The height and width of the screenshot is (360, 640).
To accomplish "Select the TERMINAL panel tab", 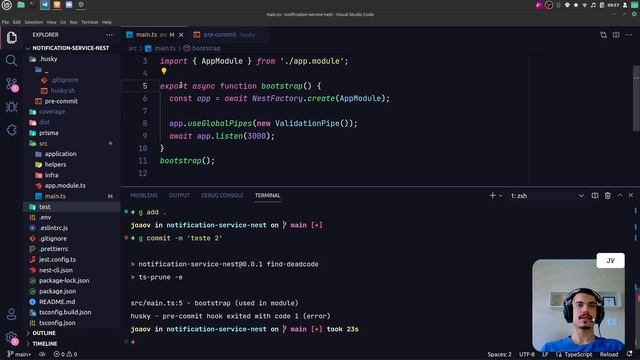I will 267,196.
